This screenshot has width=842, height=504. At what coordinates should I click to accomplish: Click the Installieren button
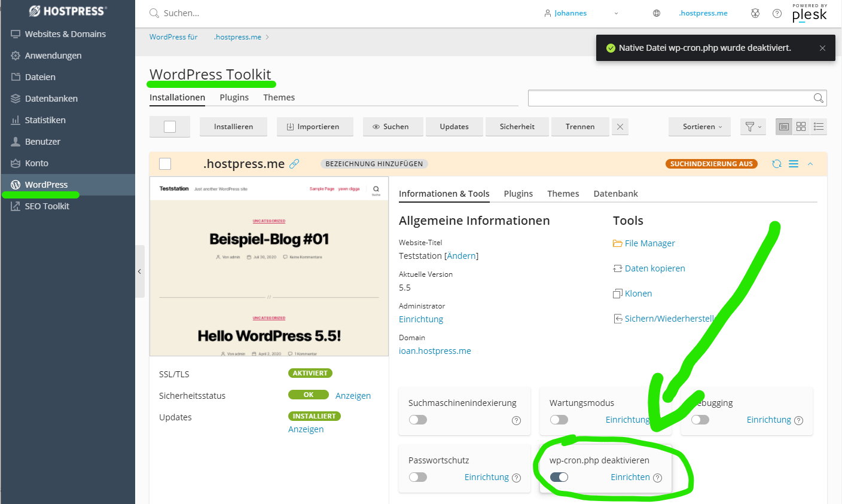point(233,127)
